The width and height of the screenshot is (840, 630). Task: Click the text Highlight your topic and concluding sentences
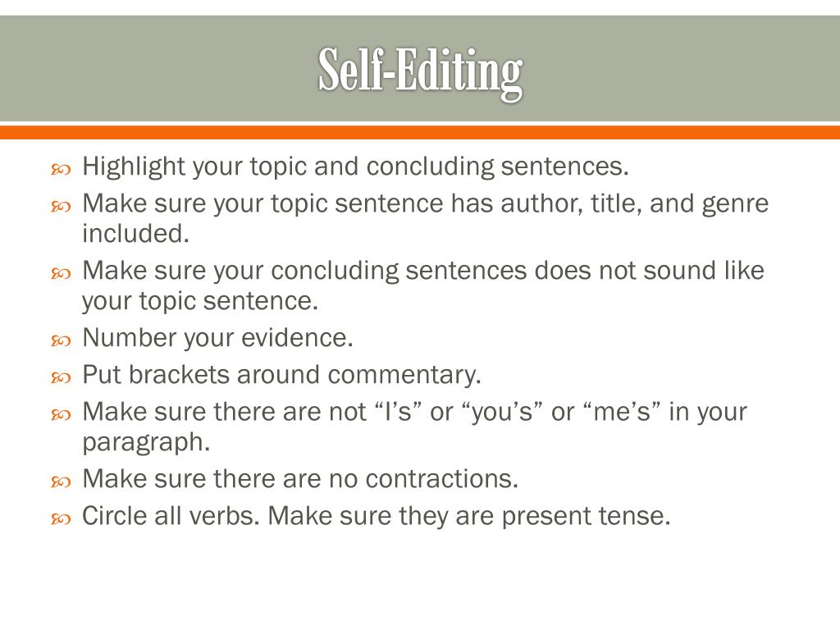pos(355,167)
